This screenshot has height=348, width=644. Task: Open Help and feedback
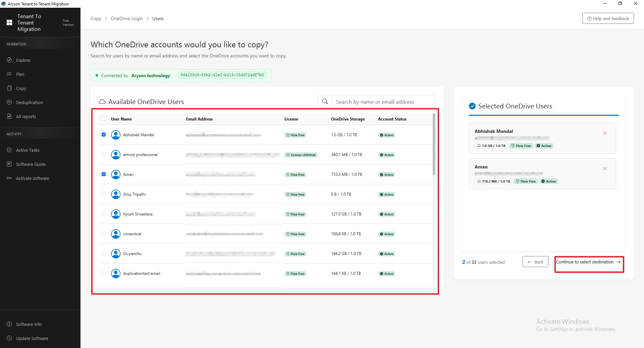click(608, 18)
